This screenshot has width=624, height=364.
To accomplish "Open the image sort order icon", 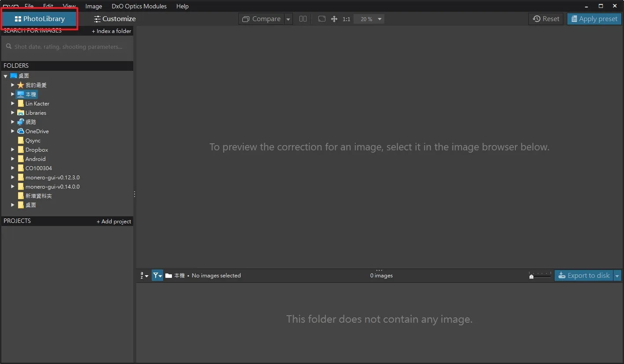I will click(x=144, y=276).
